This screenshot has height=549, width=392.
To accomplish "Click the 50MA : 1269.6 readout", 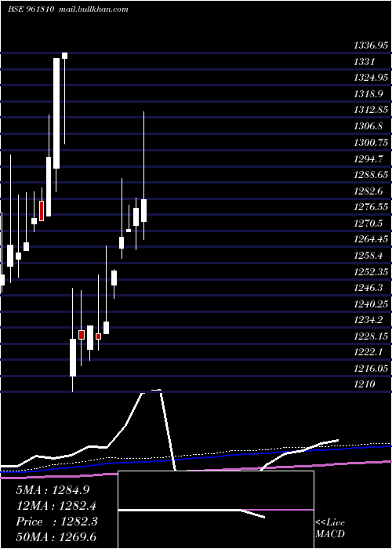I will 56,537.
